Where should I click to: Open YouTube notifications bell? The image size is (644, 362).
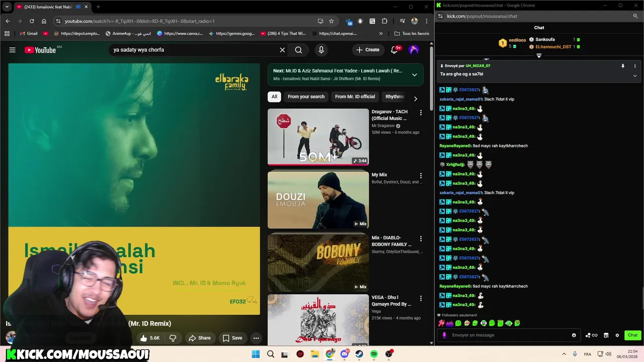pyautogui.click(x=395, y=50)
